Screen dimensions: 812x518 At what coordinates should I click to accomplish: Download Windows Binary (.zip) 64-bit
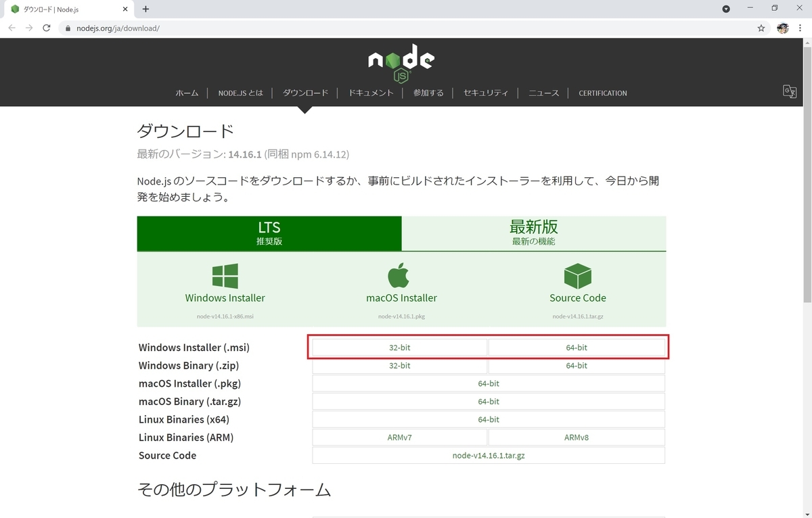point(577,365)
